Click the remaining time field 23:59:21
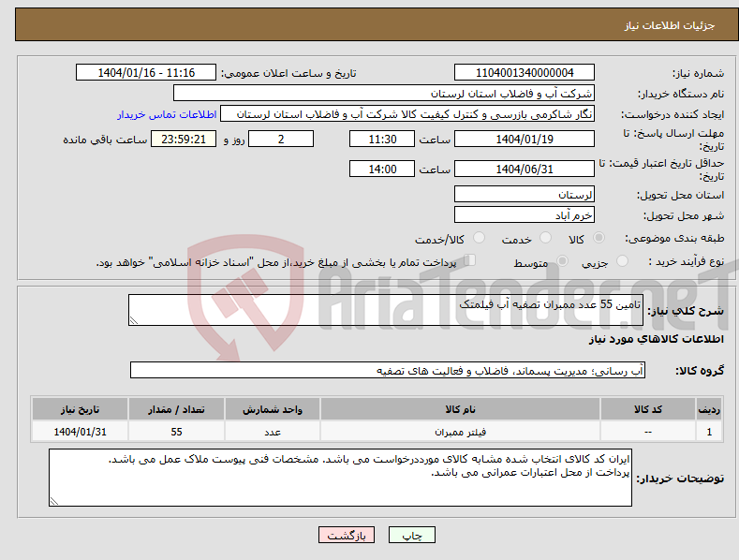This screenshot has width=739, height=560. pyautogui.click(x=184, y=139)
